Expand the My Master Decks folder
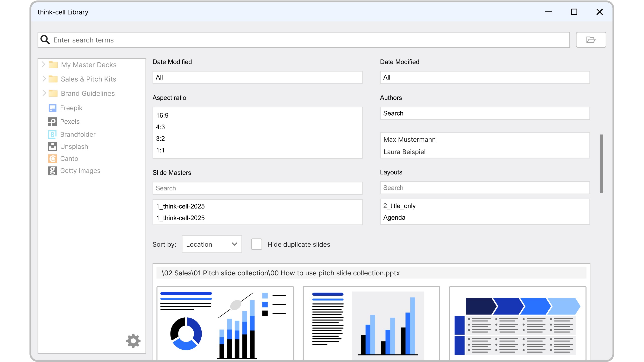644x362 pixels. pyautogui.click(x=43, y=64)
